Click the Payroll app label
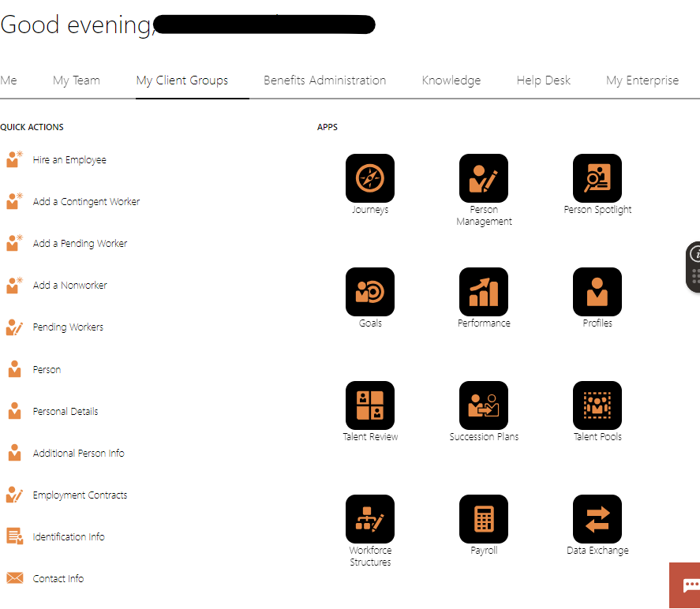700x609 pixels. (484, 551)
